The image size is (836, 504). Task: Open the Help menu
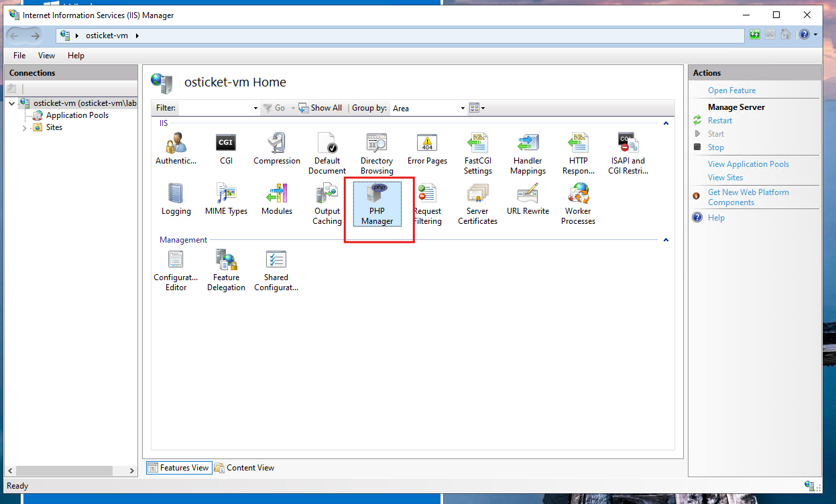[x=76, y=56]
